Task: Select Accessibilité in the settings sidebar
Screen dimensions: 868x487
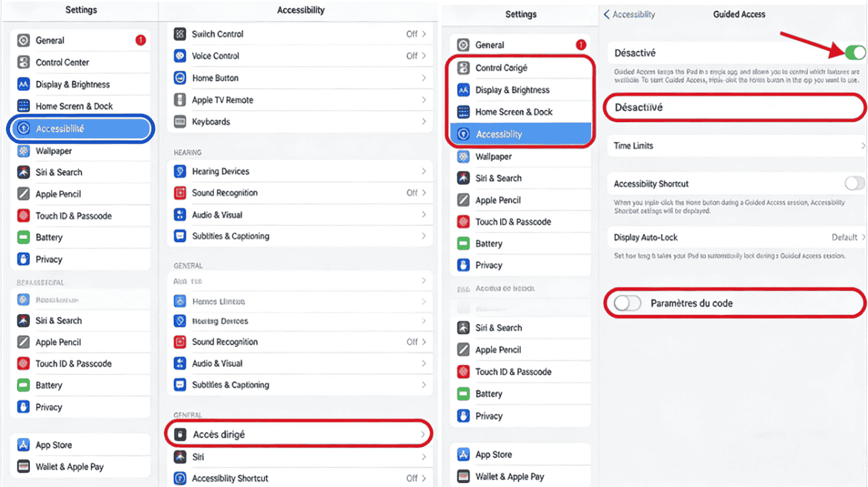Action: pyautogui.click(x=60, y=128)
